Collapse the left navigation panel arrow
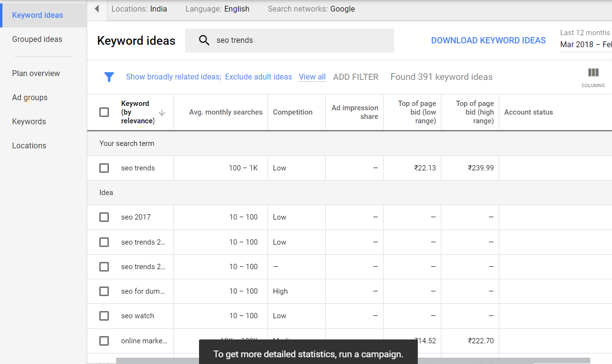Image resolution: width=612 pixels, height=364 pixels. [97, 9]
